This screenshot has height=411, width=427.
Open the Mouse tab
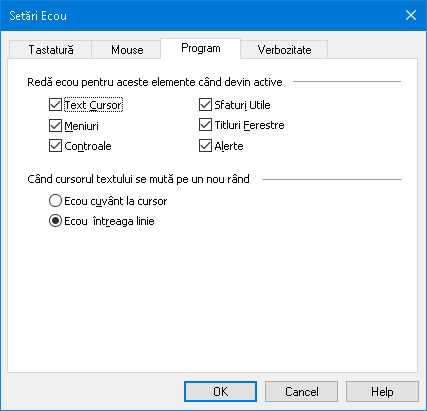127,50
